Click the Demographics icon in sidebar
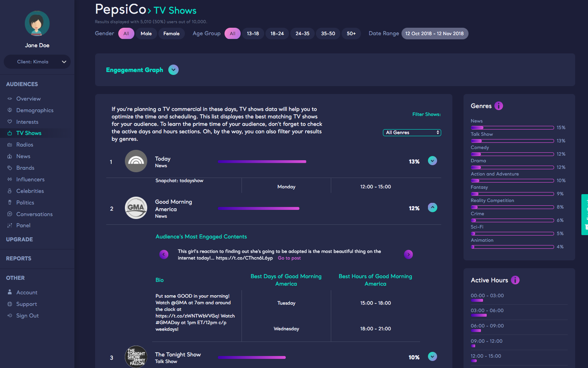This screenshot has height=368, width=588. pyautogui.click(x=10, y=110)
